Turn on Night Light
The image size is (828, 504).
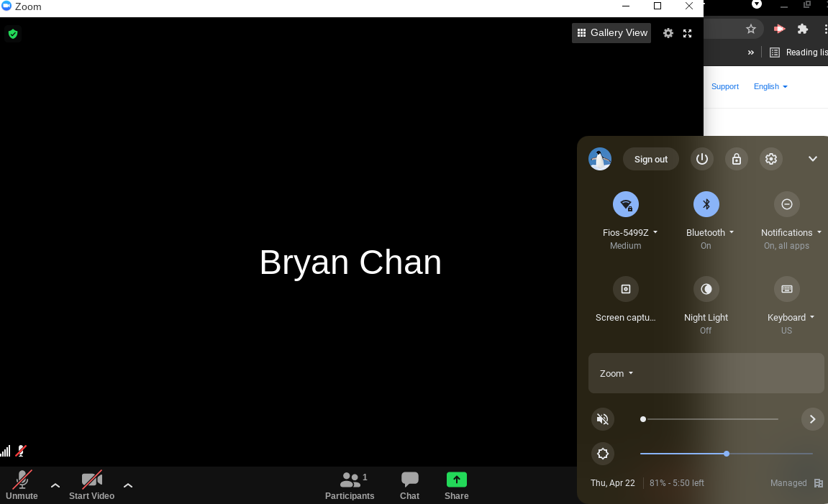[x=706, y=289]
